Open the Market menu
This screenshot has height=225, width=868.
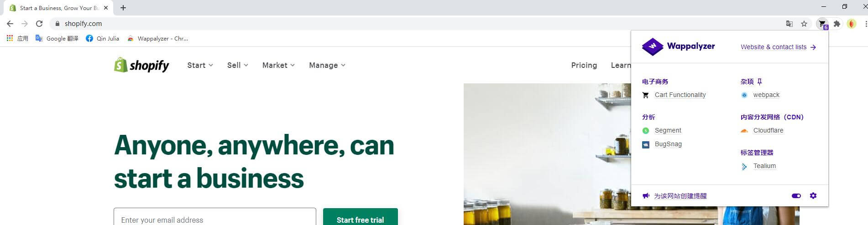pyautogui.click(x=278, y=65)
